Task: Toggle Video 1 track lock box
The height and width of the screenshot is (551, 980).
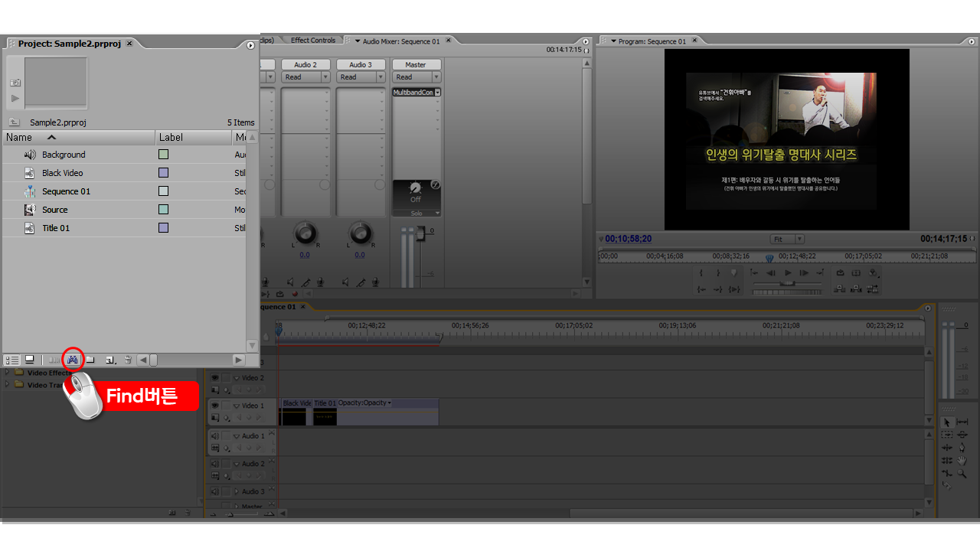Action: [226, 406]
